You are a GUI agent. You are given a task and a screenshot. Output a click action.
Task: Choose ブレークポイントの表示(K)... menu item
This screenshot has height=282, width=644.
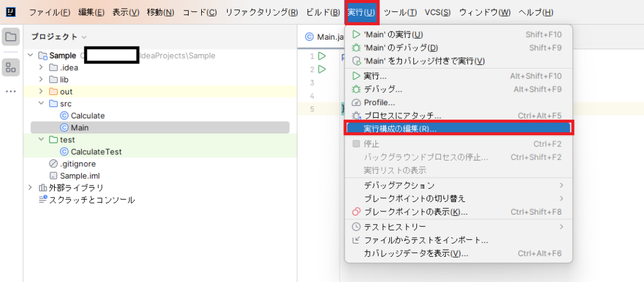point(458,212)
